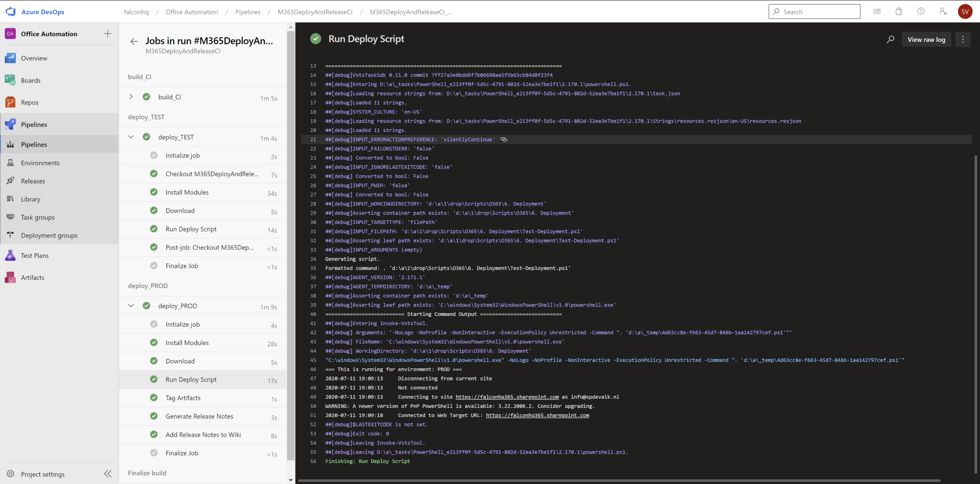This screenshot has width=980, height=484.
Task: Open Library in the sidebar
Action: pyautogui.click(x=59, y=199)
